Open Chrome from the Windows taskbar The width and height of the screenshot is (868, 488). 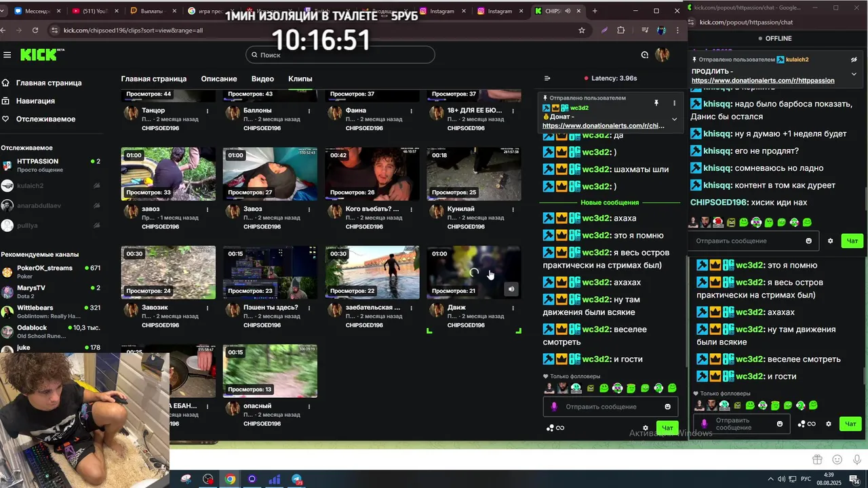(x=230, y=479)
